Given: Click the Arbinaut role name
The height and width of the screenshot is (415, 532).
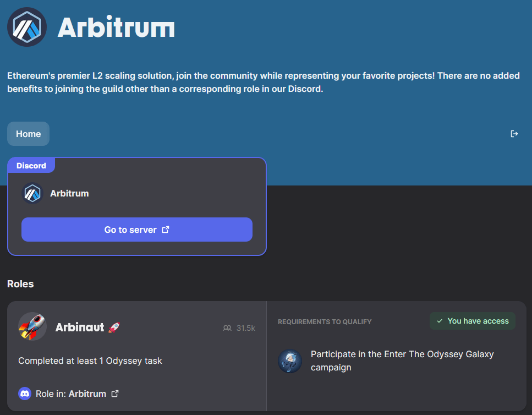Looking at the screenshot, I should coord(80,327).
